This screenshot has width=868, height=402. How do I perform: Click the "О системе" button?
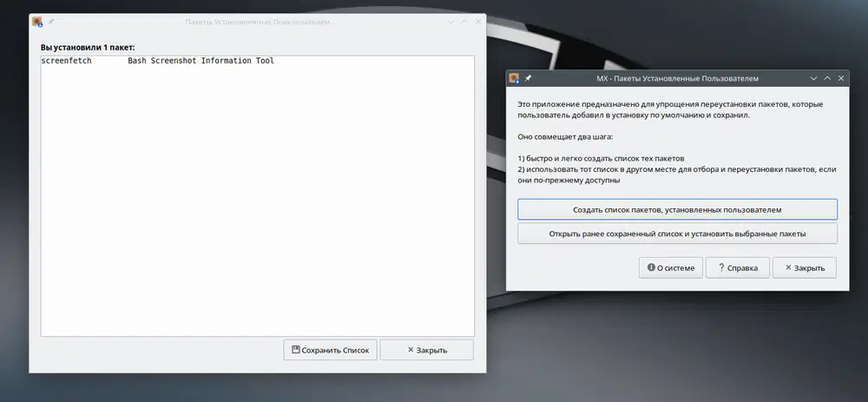[x=670, y=267]
